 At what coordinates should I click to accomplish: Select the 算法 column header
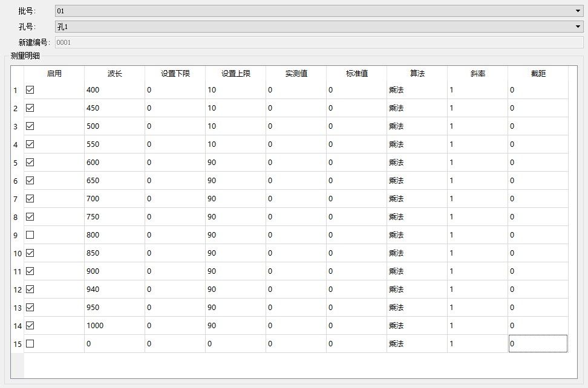coord(417,73)
